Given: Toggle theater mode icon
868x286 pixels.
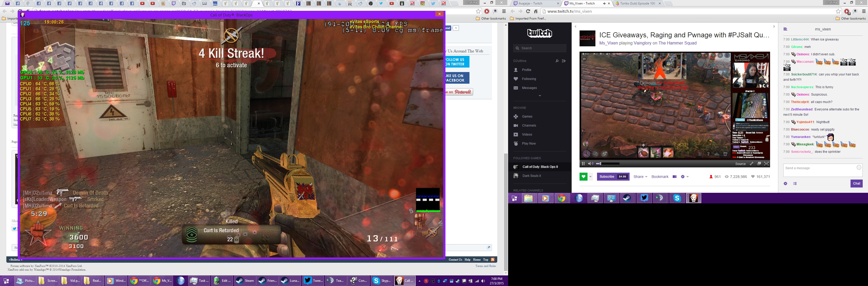Looking at the screenshot, I should (x=674, y=177).
